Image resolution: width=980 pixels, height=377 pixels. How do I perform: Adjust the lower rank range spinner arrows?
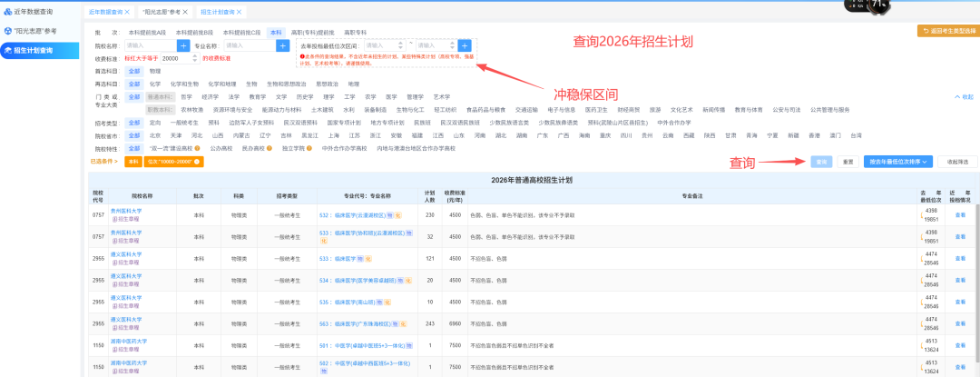click(x=402, y=45)
